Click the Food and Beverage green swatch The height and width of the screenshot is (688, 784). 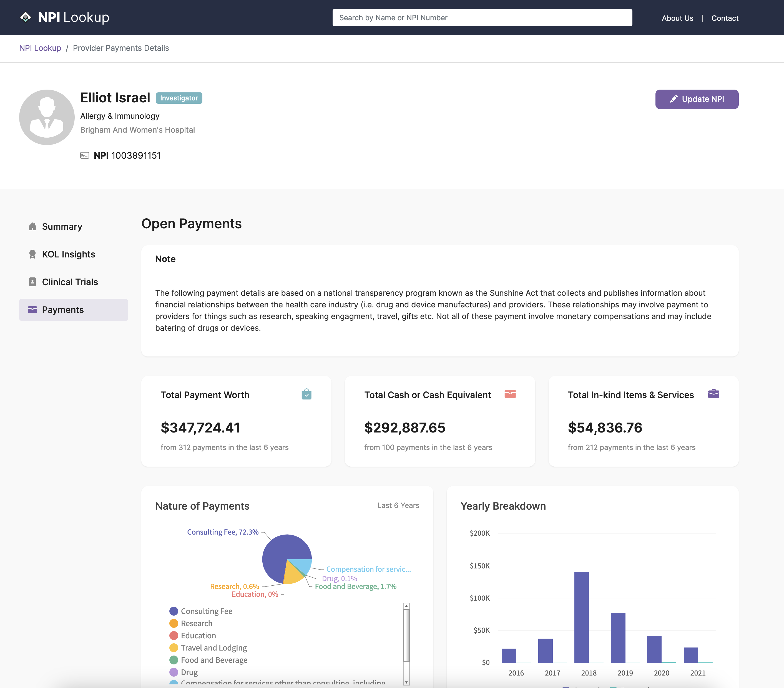point(174,660)
